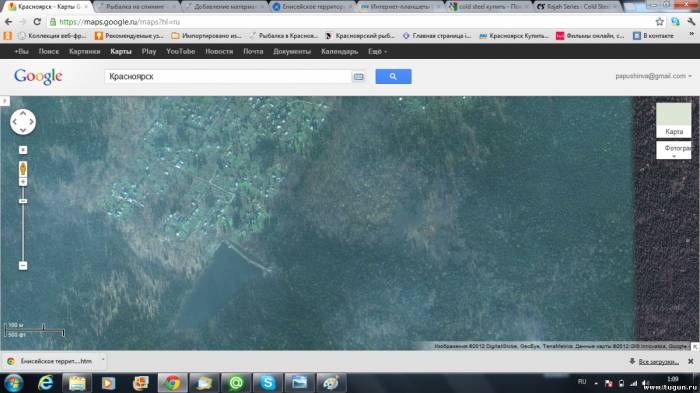
Task: Open the on-screen keyboard icon in search box
Action: point(358,77)
